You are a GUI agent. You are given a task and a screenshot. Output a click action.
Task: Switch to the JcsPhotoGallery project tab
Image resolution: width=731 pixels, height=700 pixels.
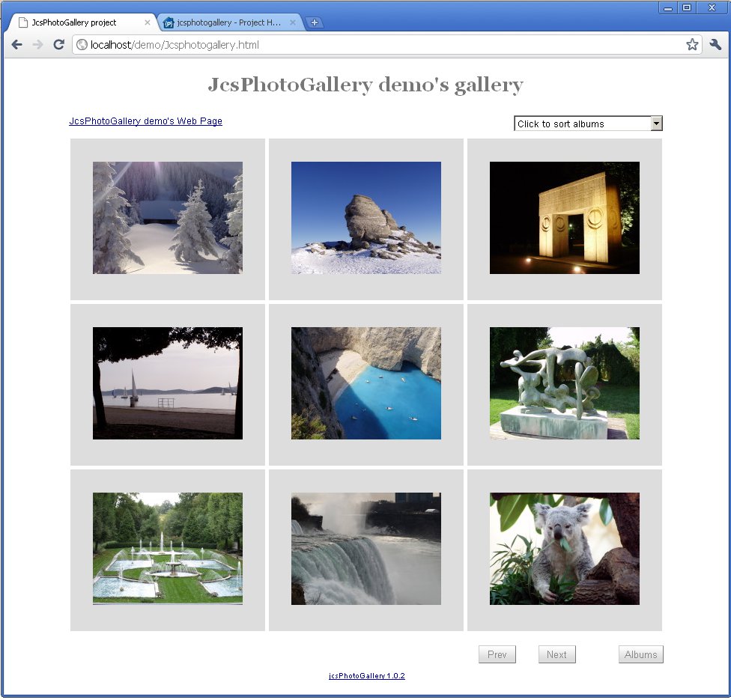pyautogui.click(x=82, y=22)
